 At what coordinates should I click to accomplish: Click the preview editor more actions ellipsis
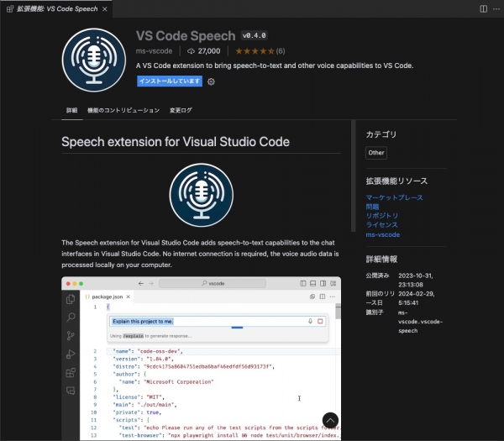[333, 297]
